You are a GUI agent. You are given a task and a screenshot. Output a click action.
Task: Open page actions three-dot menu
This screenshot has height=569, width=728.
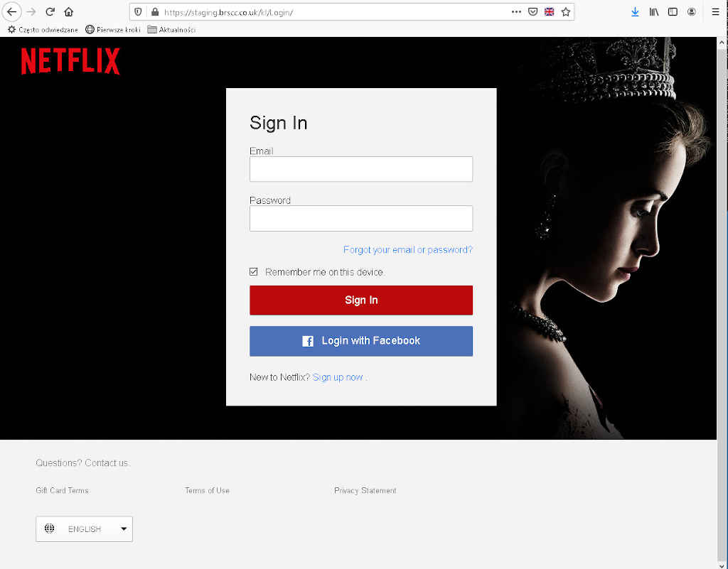pyautogui.click(x=516, y=12)
